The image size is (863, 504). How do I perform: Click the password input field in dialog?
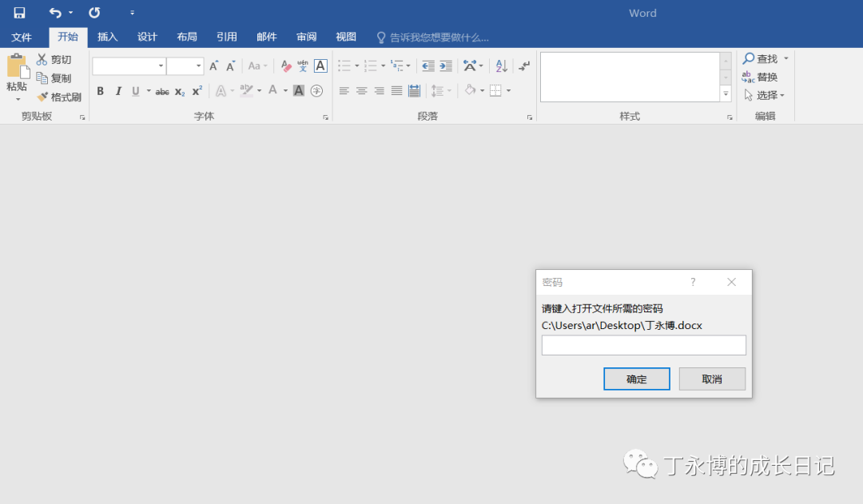pyautogui.click(x=643, y=346)
